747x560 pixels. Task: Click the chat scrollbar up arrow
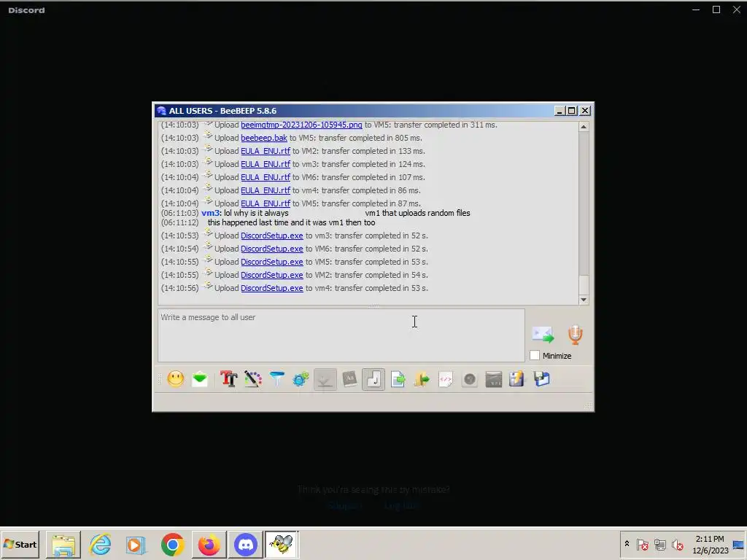(x=584, y=127)
